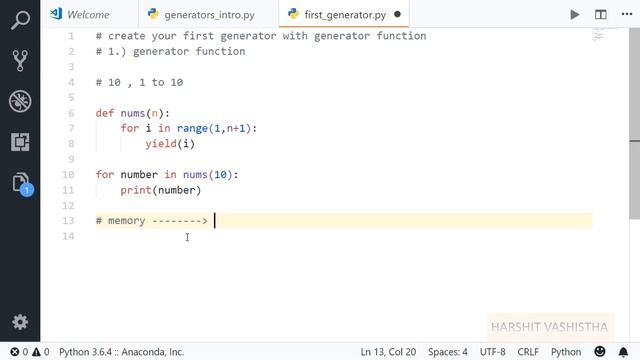Image resolution: width=640 pixels, height=360 pixels.
Task: Place cursor on 'def nums(n):' line
Action: (132, 113)
